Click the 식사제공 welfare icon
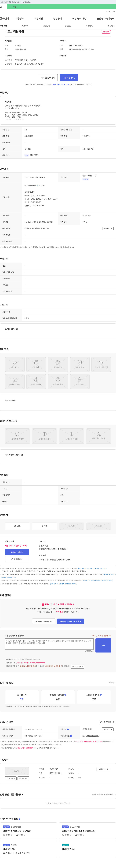The height and width of the screenshot is (868, 116). click(80, 381)
